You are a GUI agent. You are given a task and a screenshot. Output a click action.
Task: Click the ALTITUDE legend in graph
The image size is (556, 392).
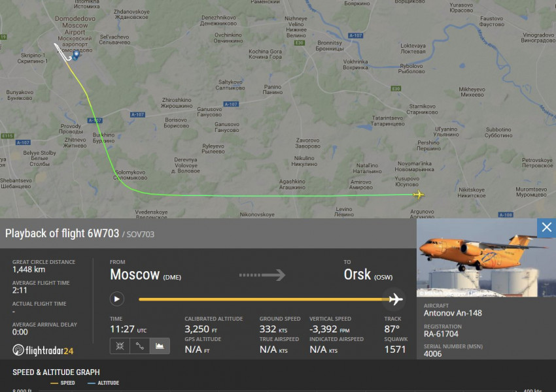coord(103,383)
